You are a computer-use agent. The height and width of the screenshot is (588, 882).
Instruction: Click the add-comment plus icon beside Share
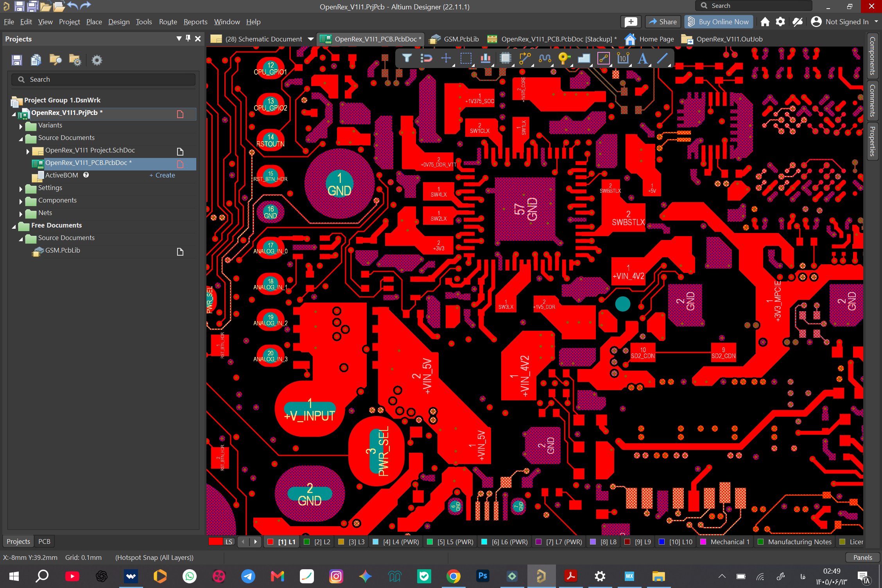pyautogui.click(x=631, y=22)
